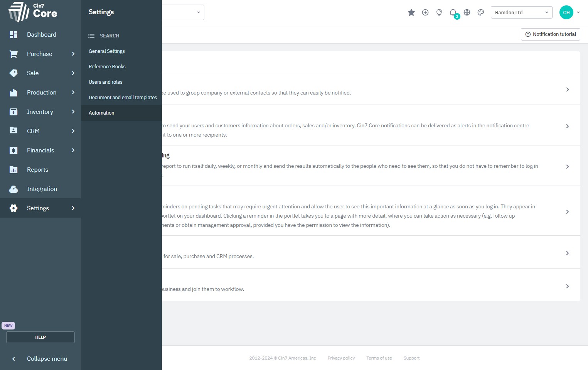Go to Reports in sidebar

pyautogui.click(x=37, y=170)
